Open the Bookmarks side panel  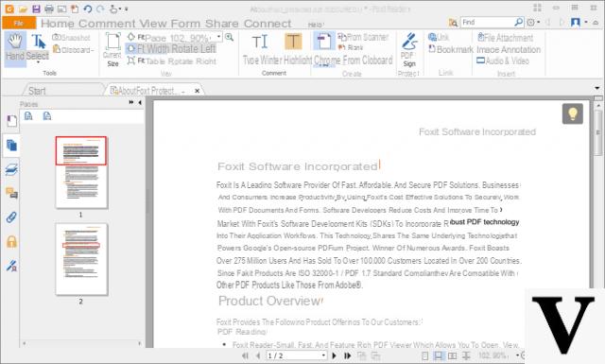point(11,121)
